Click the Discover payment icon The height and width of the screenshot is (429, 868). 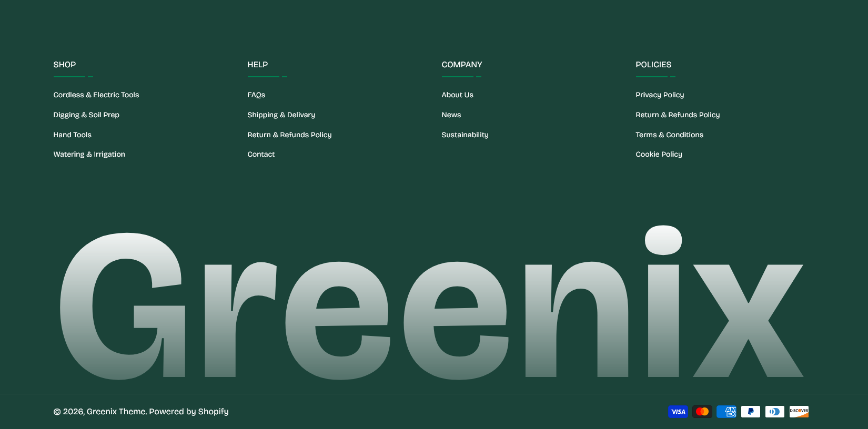799,412
